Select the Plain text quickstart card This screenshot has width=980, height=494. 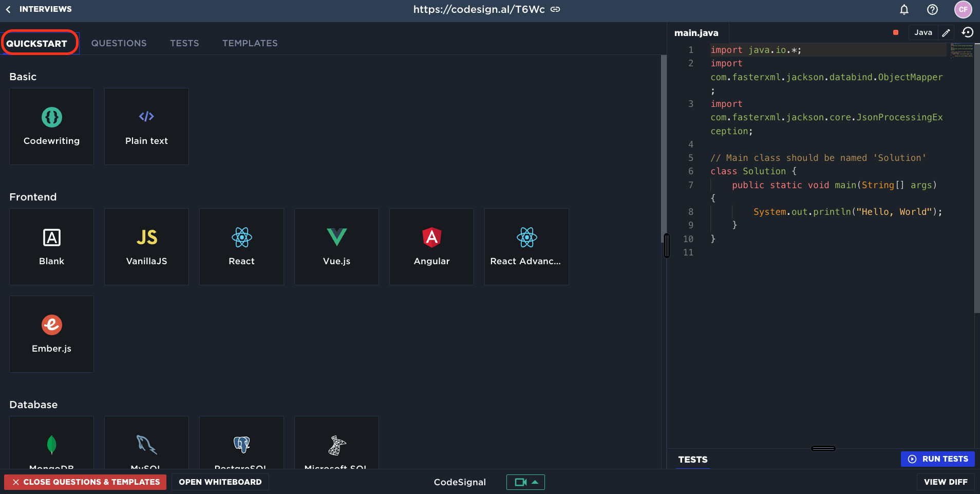tap(146, 126)
